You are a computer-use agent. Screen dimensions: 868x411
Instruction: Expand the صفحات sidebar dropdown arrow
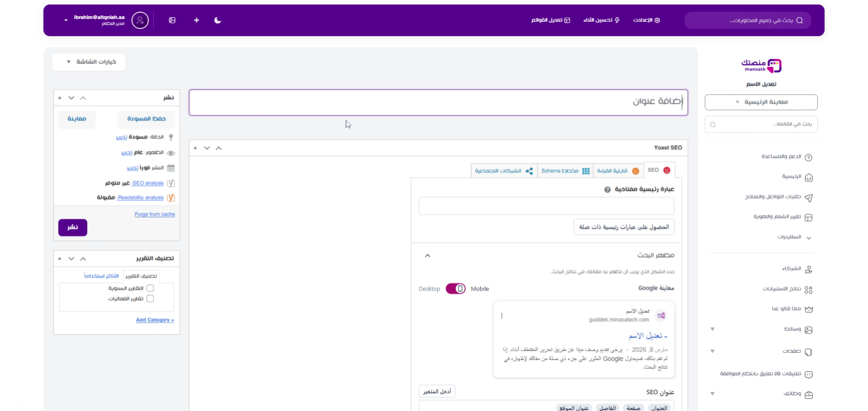point(712,351)
